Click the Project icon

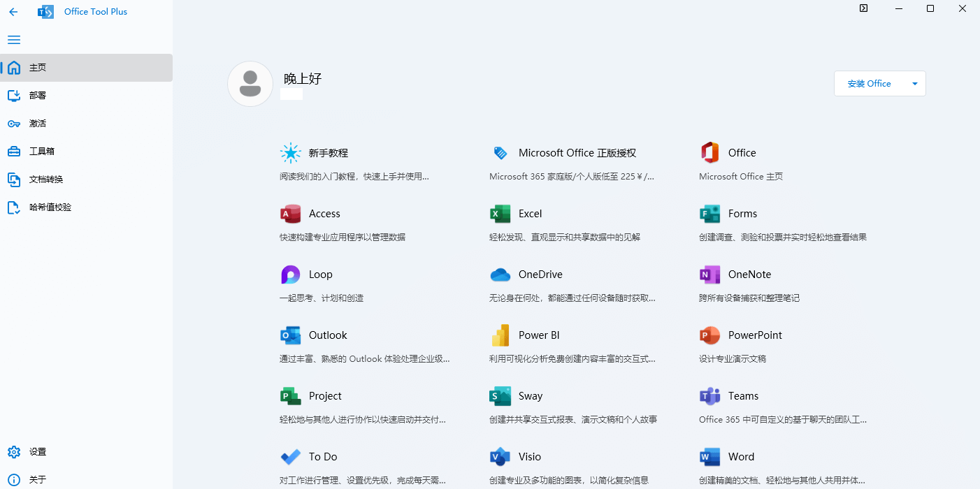(290, 396)
